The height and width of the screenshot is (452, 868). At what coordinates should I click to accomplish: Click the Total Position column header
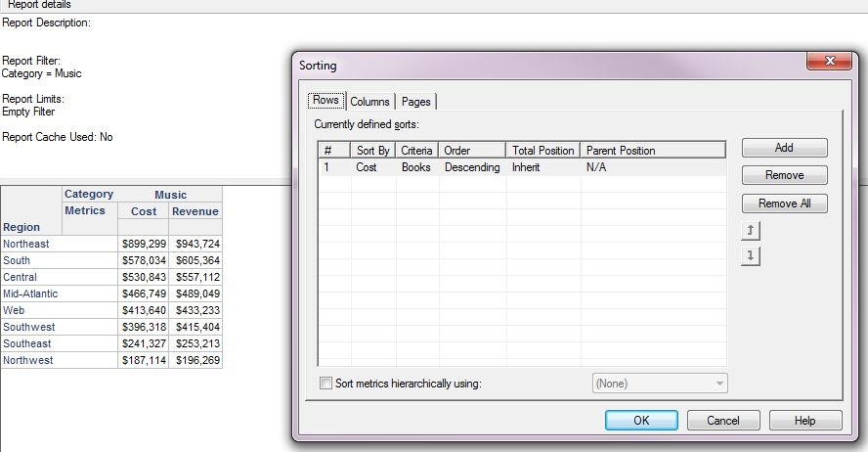tap(543, 151)
